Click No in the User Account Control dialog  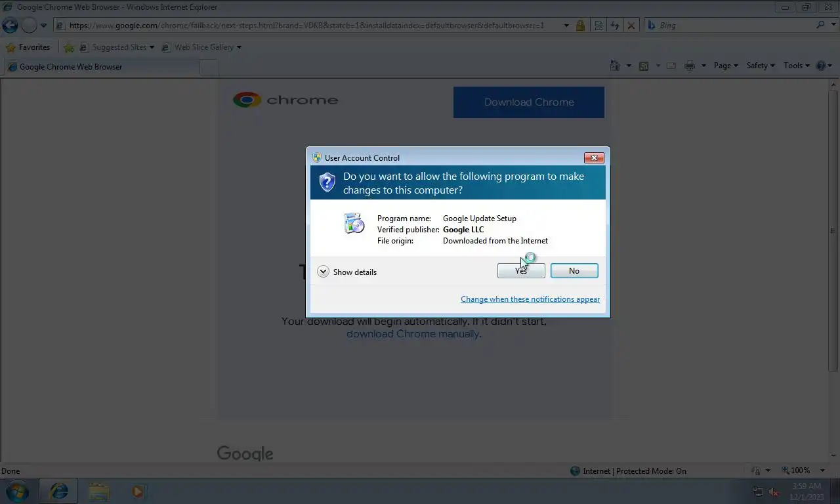tap(574, 271)
